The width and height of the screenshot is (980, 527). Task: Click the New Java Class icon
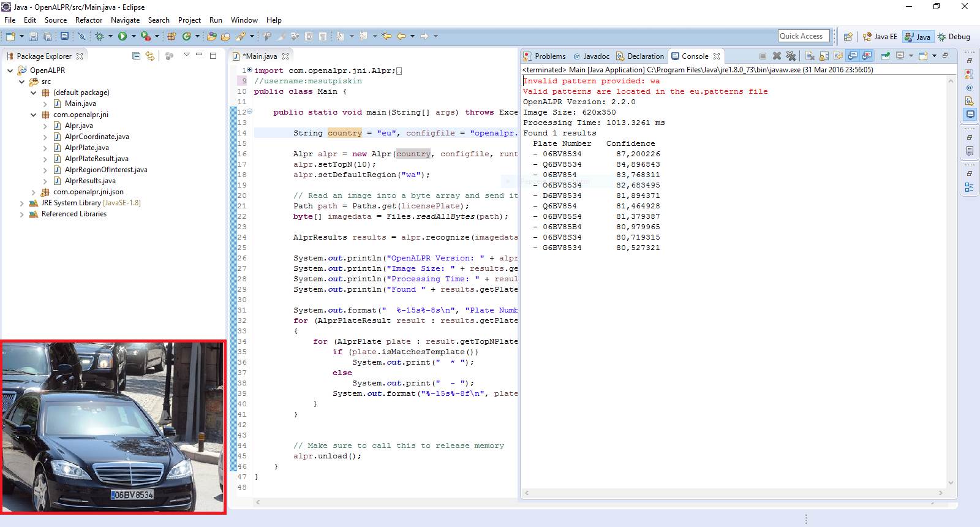pos(186,37)
